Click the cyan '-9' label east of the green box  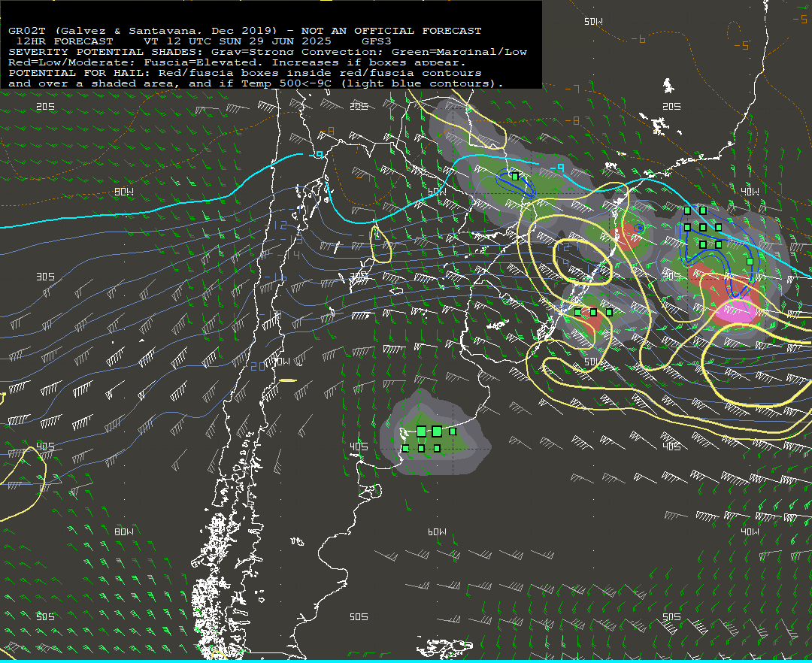tap(556, 168)
